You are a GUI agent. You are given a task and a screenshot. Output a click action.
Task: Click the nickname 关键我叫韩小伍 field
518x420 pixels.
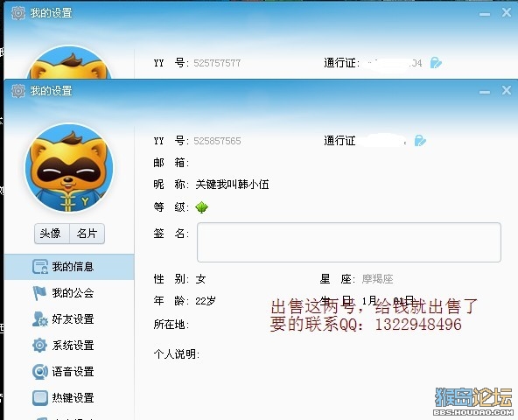tap(232, 185)
